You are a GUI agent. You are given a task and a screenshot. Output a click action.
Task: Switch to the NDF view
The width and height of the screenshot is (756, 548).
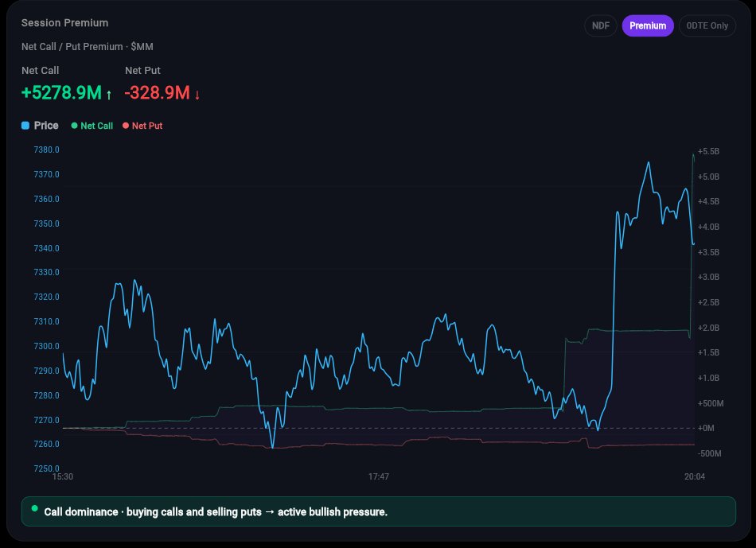[x=600, y=25]
